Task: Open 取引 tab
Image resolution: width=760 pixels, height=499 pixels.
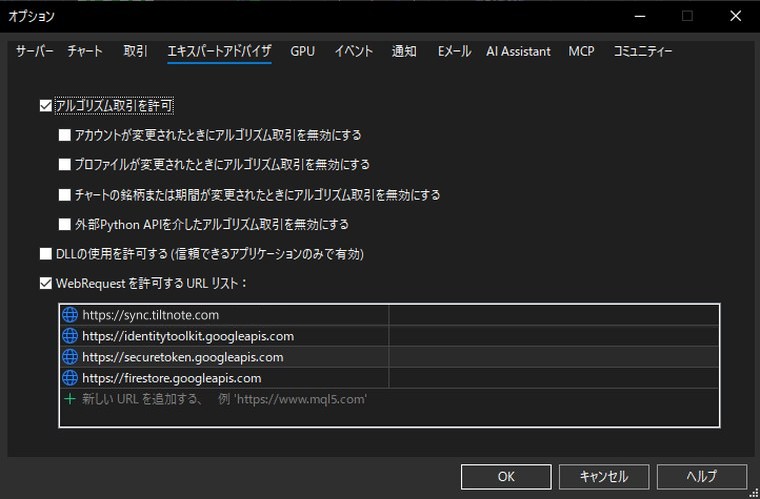Action: pos(135,51)
